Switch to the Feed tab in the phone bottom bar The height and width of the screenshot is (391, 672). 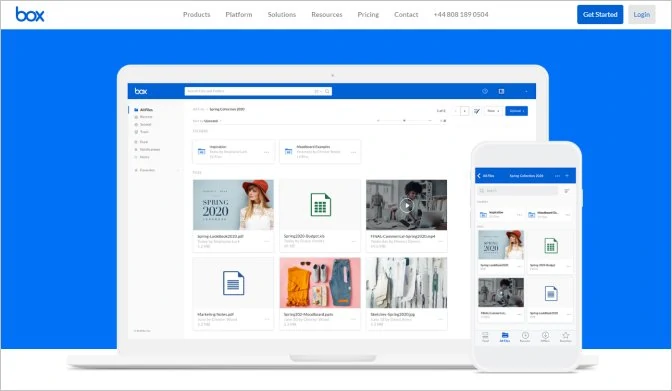tap(485, 337)
